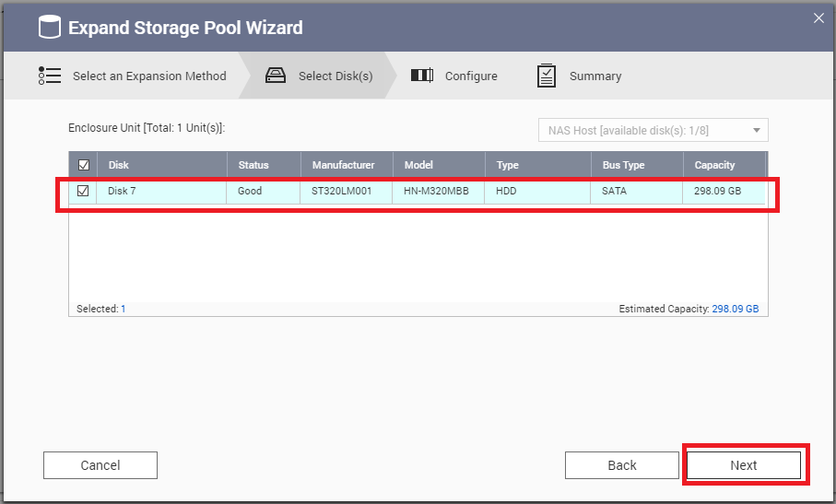The height and width of the screenshot is (504, 836).
Task: Open the Summary step
Action: 595,76
